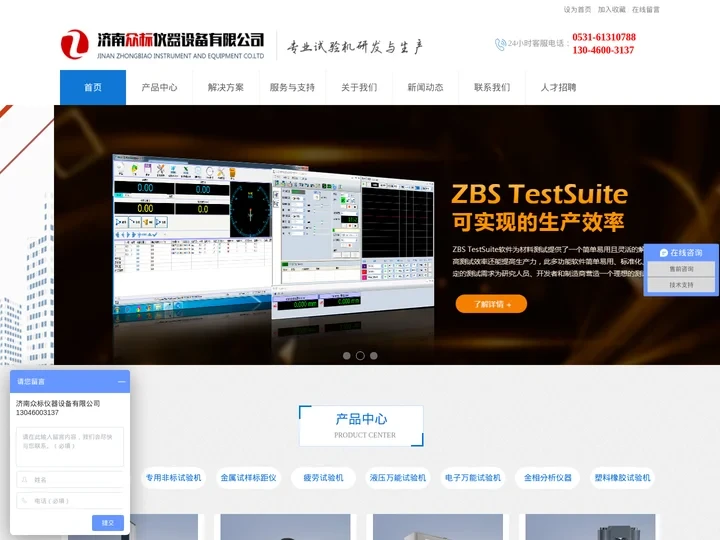Screen dimensions: 720x540
Task: Open the 在线留言 top link
Action: (646, 10)
